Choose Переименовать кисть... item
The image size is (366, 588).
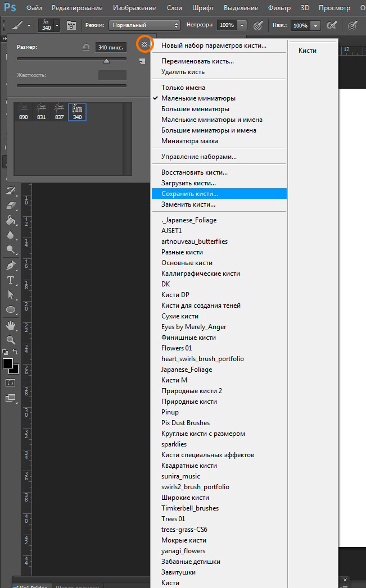pyautogui.click(x=219, y=61)
